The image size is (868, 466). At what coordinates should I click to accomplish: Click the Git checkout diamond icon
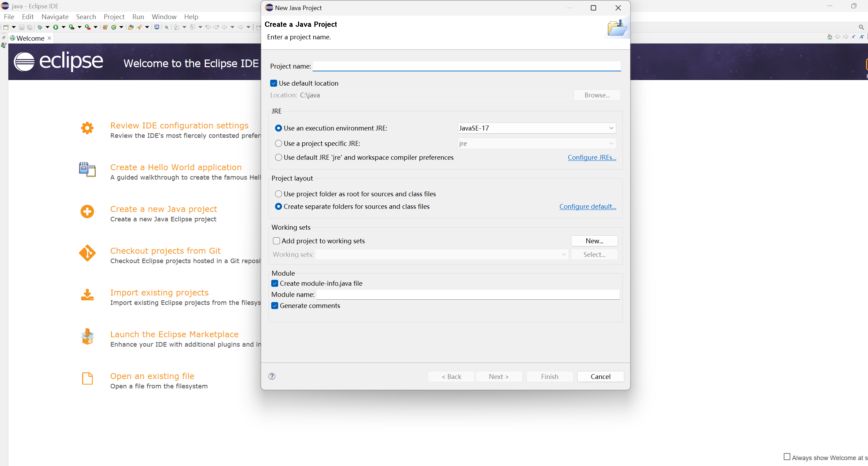pyautogui.click(x=87, y=253)
